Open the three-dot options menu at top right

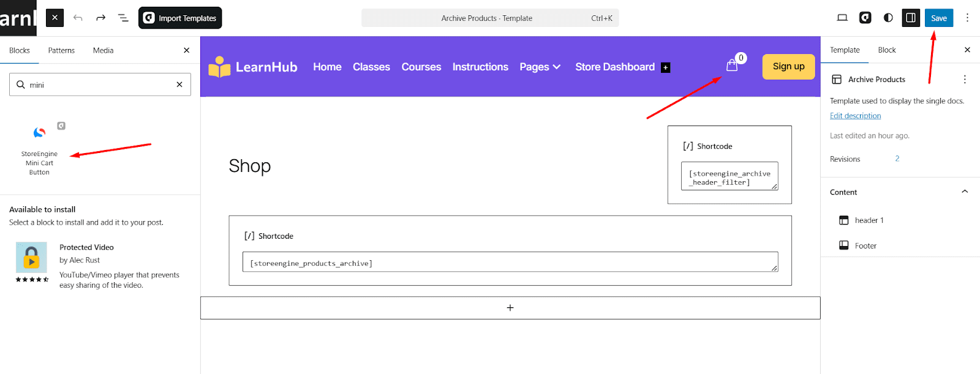pyautogui.click(x=967, y=18)
